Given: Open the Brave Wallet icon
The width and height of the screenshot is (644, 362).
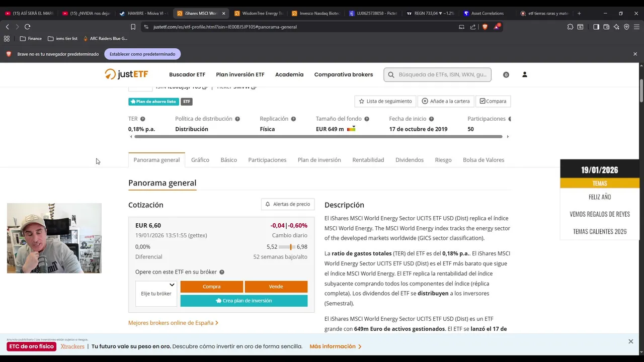Looking at the screenshot, I should click(606, 27).
